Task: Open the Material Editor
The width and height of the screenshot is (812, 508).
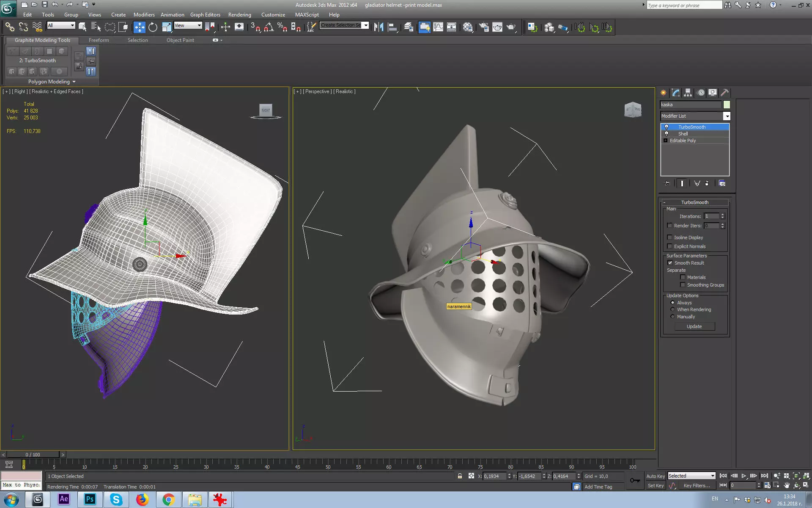Action: (468, 28)
